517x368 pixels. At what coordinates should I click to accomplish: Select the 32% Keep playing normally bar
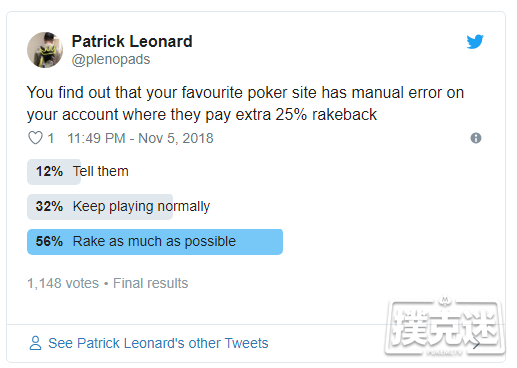100,207
